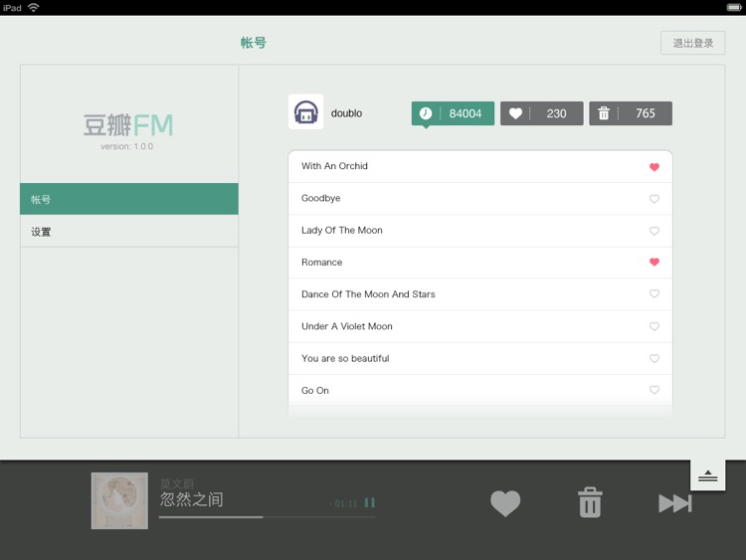
Task: Like the song Under A Violet Moon
Action: [x=654, y=326]
